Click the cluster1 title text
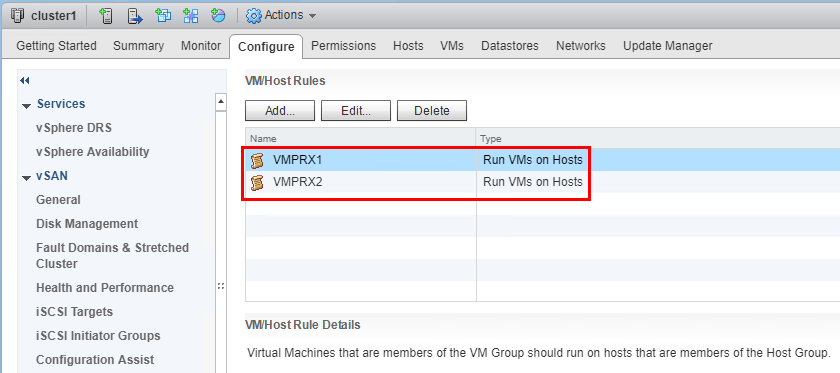The width and height of the screenshot is (840, 373). [x=54, y=16]
